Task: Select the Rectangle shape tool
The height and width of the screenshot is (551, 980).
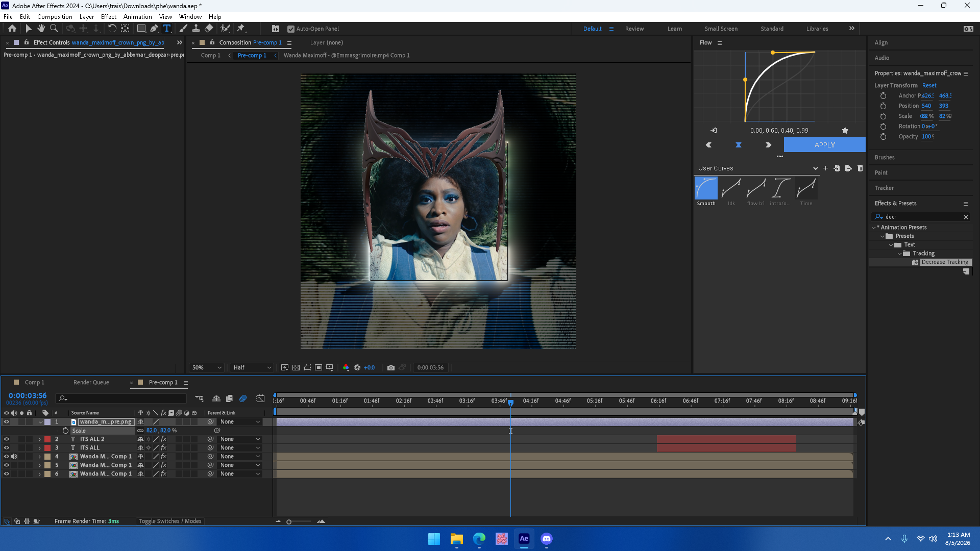Action: tap(141, 29)
